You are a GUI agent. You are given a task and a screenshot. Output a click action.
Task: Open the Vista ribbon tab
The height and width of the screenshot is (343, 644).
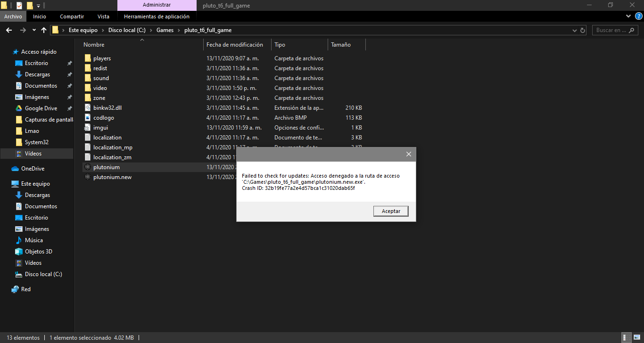(103, 16)
